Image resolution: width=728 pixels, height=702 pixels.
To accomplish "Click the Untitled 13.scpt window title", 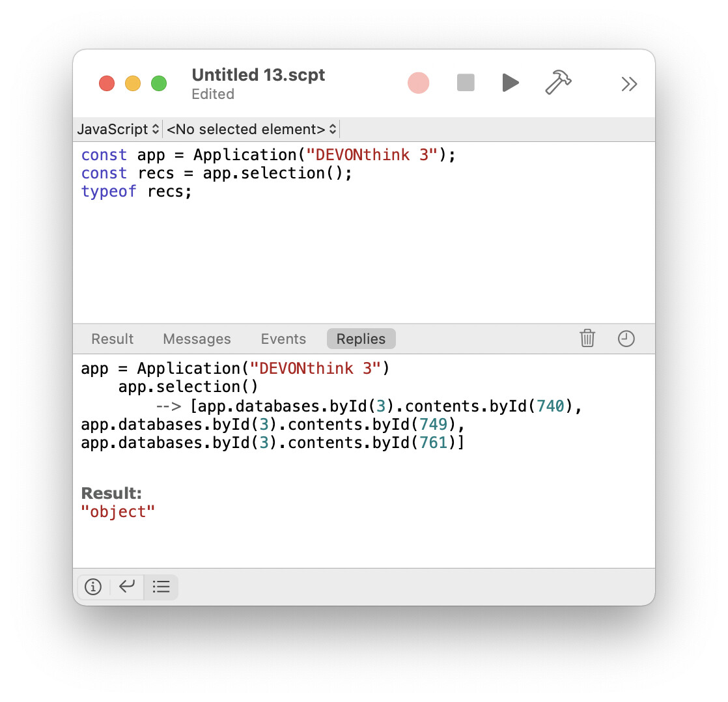I will click(x=258, y=75).
